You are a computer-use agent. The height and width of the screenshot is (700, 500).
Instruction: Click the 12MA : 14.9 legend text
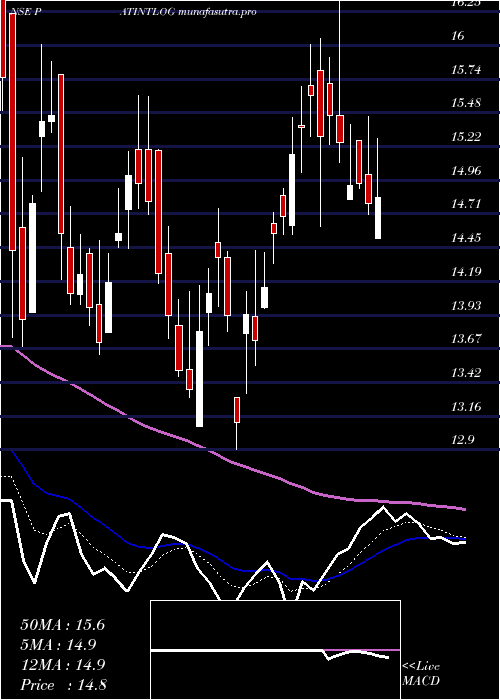click(x=62, y=665)
